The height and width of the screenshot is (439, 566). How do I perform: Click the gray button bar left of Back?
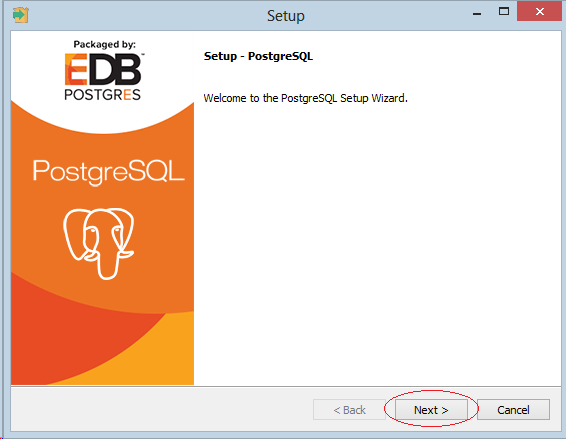(x=162, y=409)
